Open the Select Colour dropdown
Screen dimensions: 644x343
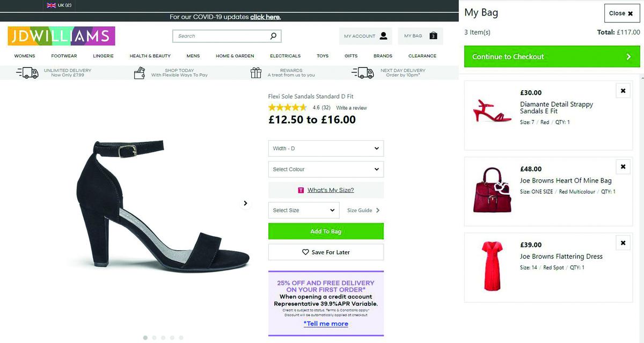tap(326, 169)
